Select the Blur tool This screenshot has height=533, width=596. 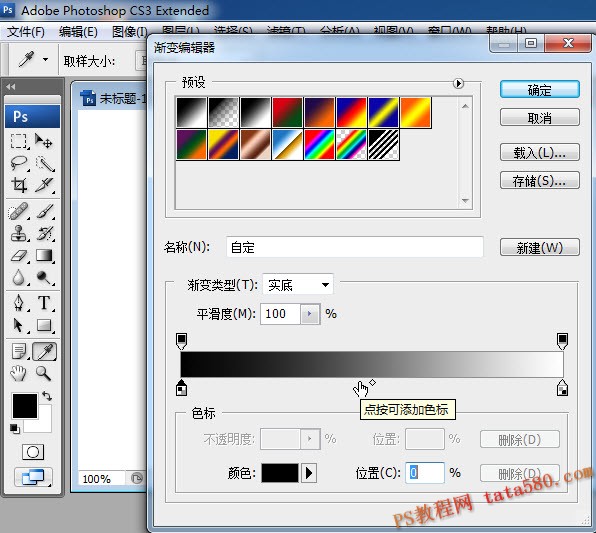(x=18, y=278)
